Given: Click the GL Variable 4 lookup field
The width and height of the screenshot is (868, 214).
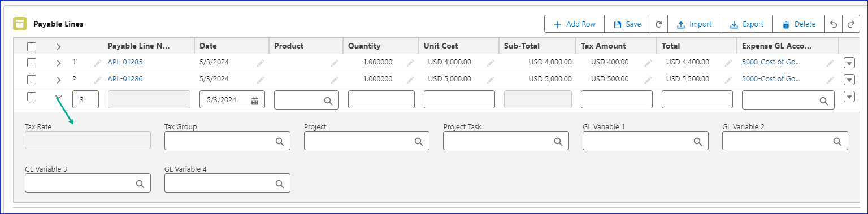Looking at the screenshot, I should 227,183.
